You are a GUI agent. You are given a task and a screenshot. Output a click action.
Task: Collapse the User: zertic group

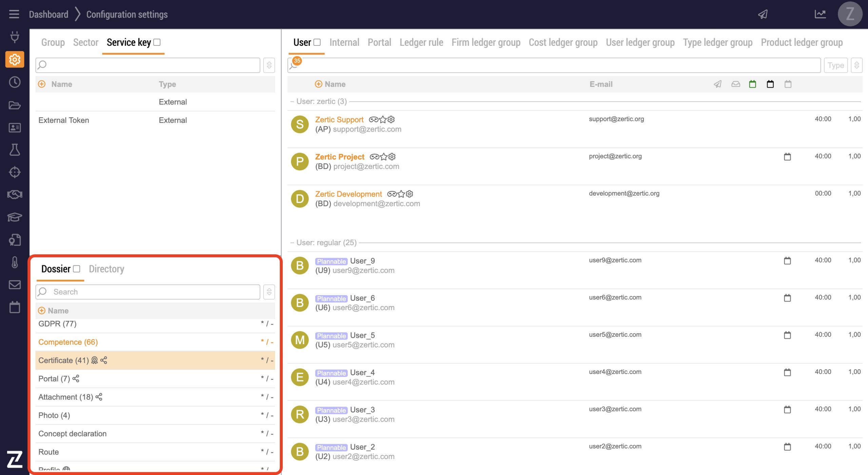click(x=292, y=101)
